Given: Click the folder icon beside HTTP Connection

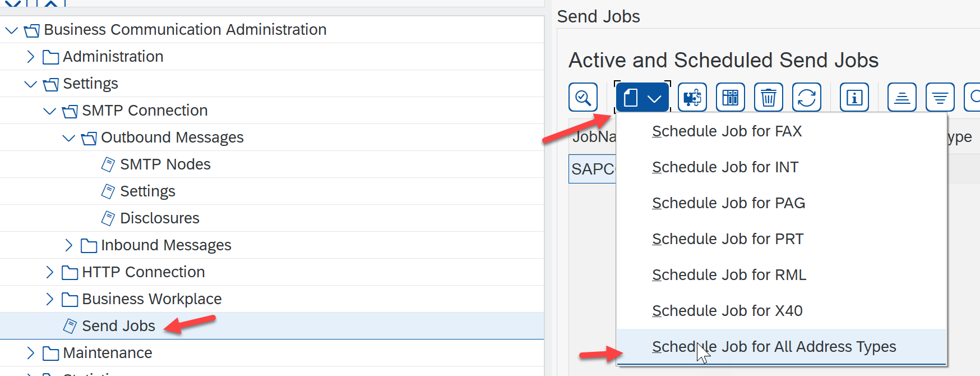Looking at the screenshot, I should 70,273.
